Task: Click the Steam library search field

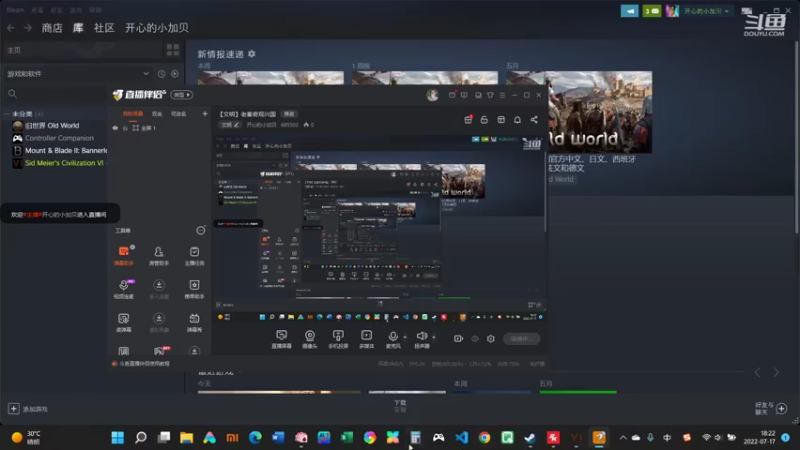Action: coord(56,94)
